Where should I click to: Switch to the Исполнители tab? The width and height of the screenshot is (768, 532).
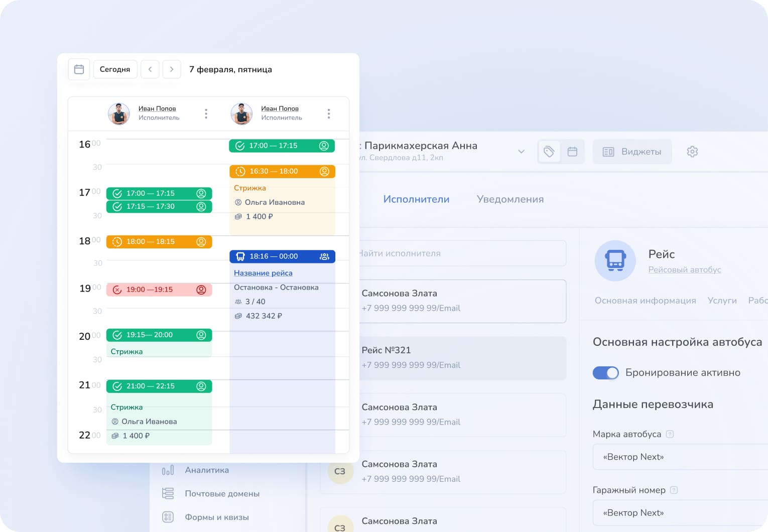pos(416,199)
